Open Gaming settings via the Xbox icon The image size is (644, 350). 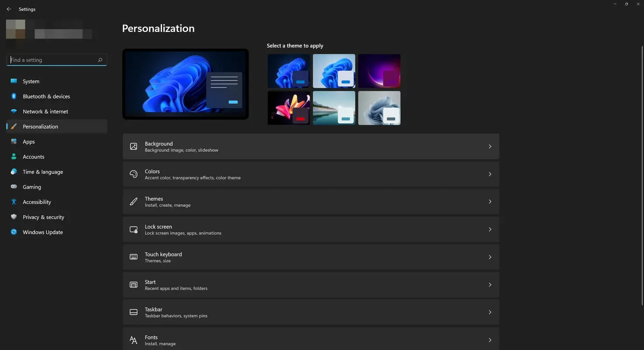(14, 187)
